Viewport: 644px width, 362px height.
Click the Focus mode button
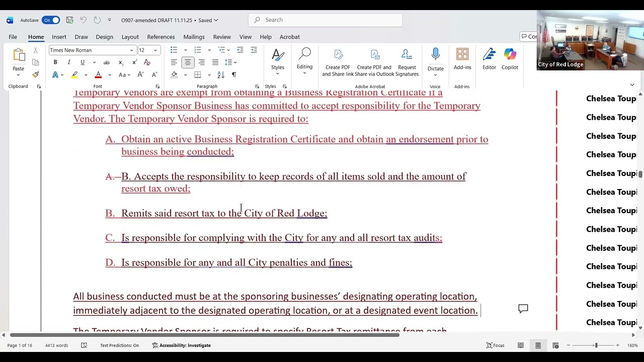496,345
